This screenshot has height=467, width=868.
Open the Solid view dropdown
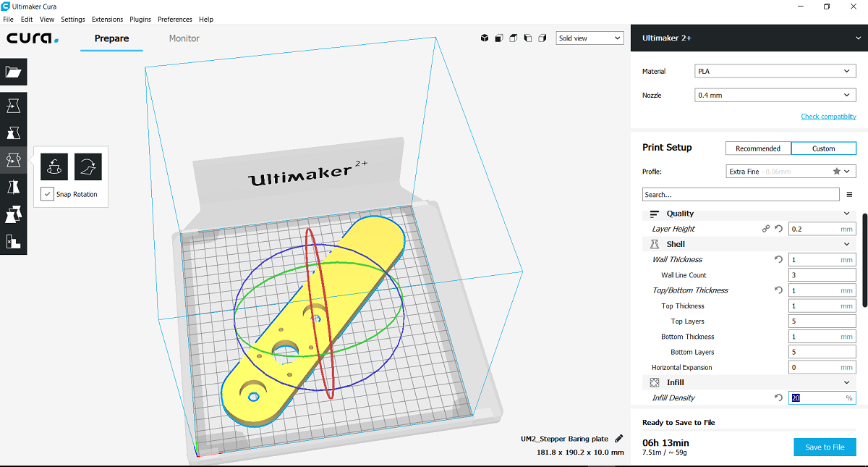[x=590, y=38]
